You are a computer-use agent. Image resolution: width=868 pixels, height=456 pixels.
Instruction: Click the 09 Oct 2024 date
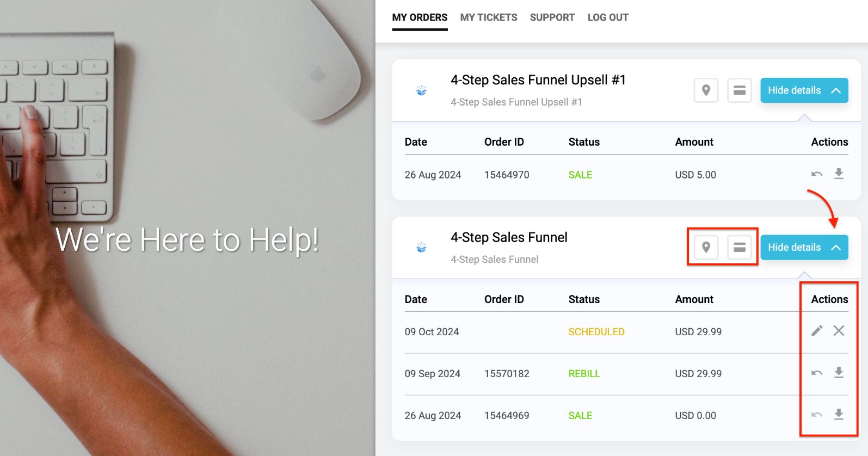[x=432, y=332]
